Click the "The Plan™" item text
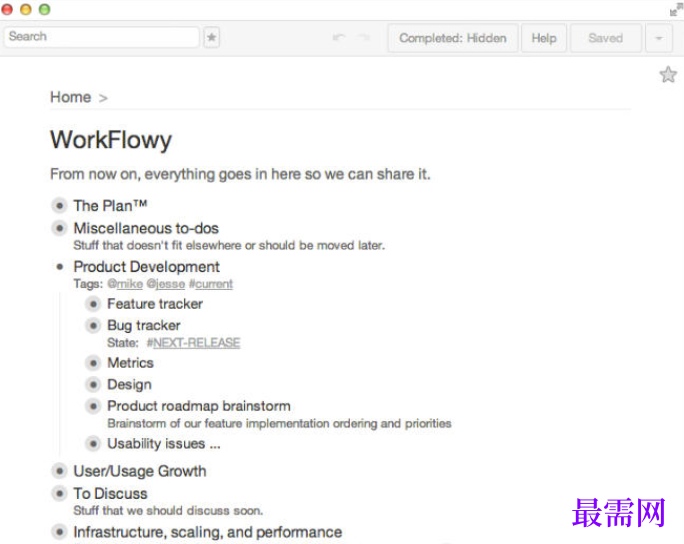 (x=110, y=205)
